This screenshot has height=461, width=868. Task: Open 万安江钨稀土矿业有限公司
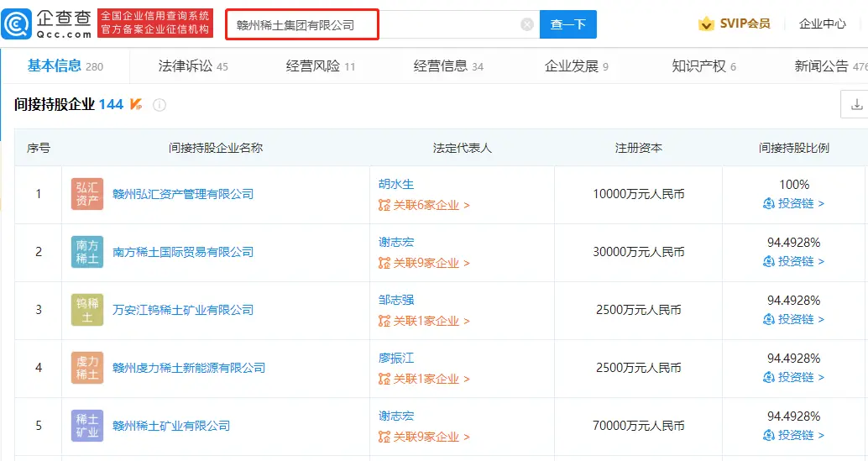(183, 310)
